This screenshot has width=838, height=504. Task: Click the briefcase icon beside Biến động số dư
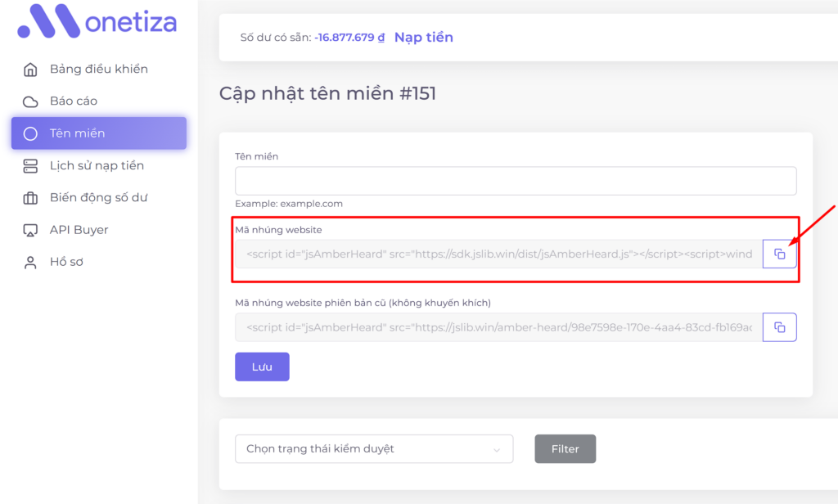[x=30, y=198]
